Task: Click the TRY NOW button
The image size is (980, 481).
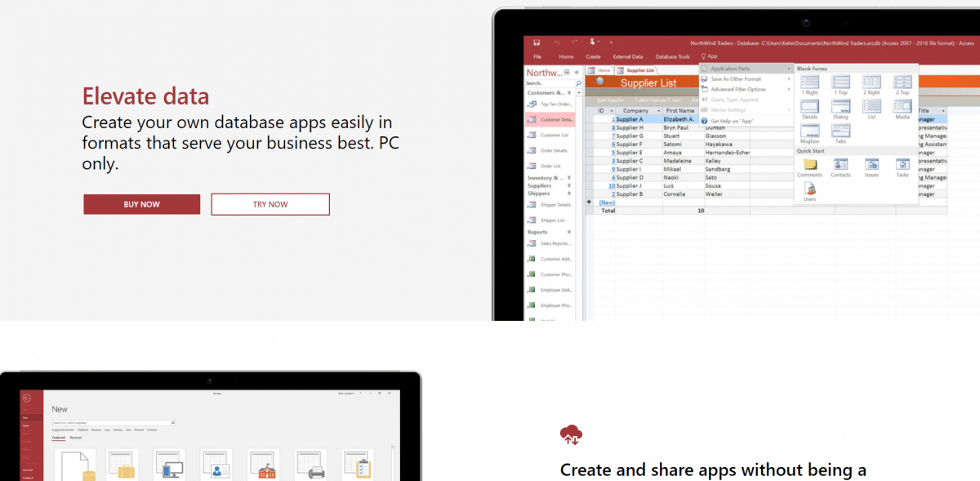Action: 270,204
